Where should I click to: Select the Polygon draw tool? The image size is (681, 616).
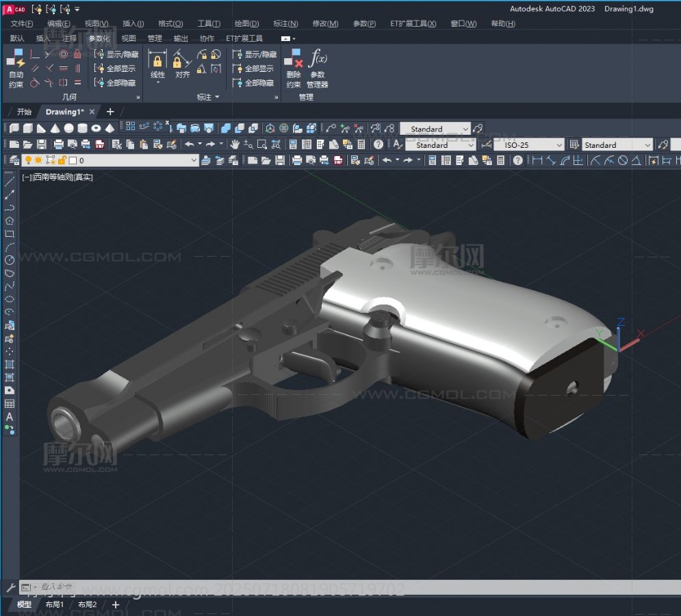pyautogui.click(x=10, y=220)
